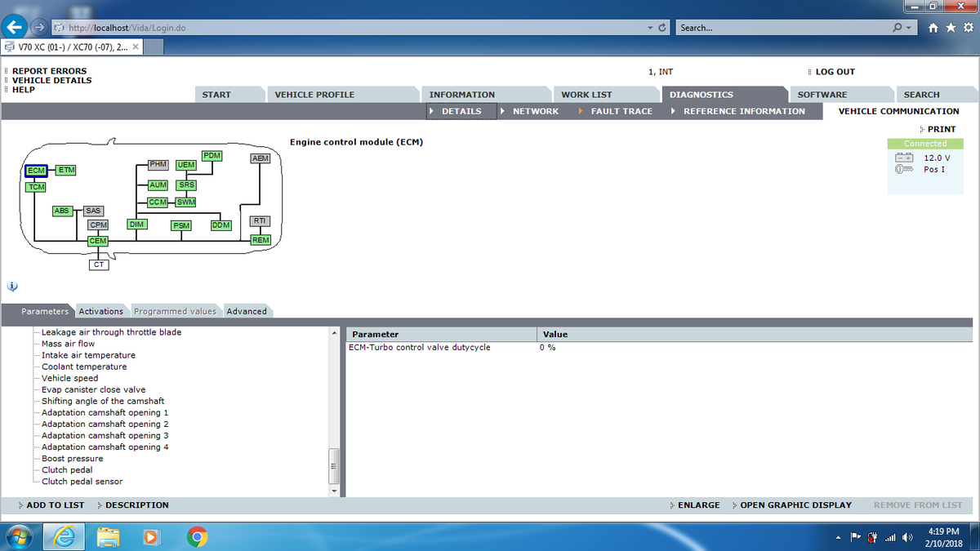
Task: Open the VEHICLE PROFILE tab
Action: [x=314, y=95]
